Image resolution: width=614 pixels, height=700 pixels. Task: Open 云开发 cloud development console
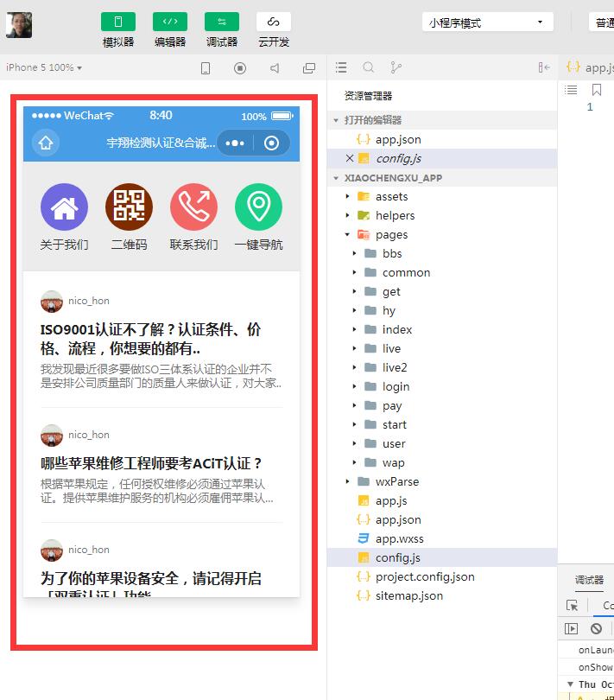tap(274, 22)
